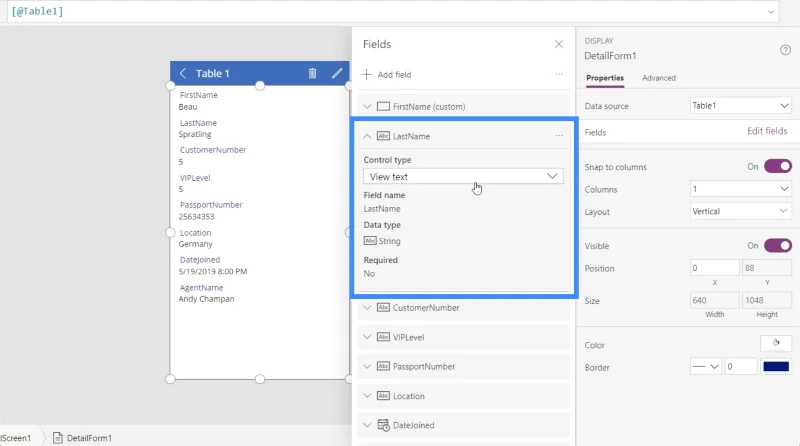Viewport: 800px width, 446px height.
Task: Select the DateJoined value 5/19/2019 8:00 PM
Action: tap(213, 271)
